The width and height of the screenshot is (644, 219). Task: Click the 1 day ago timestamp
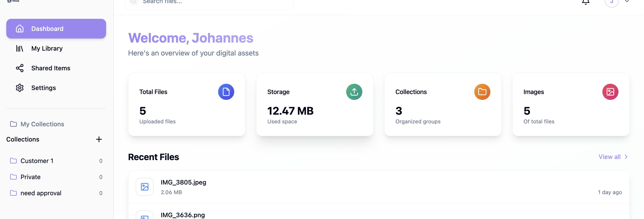(x=610, y=192)
